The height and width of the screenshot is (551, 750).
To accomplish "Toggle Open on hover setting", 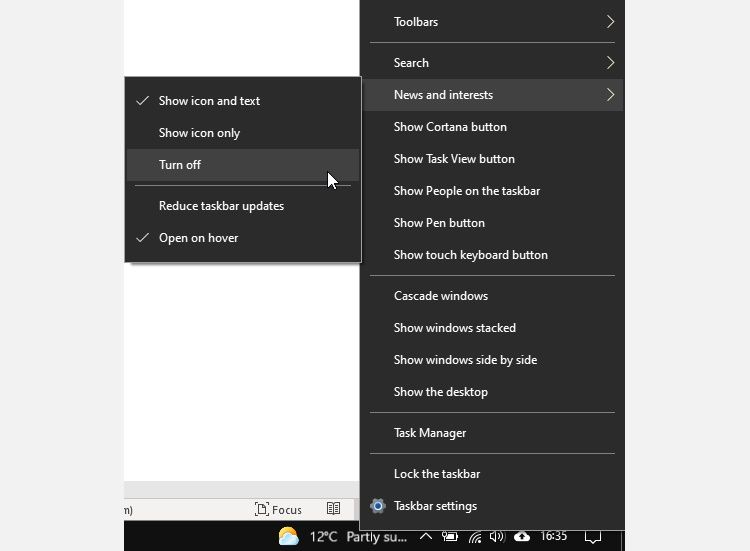I will [x=198, y=238].
